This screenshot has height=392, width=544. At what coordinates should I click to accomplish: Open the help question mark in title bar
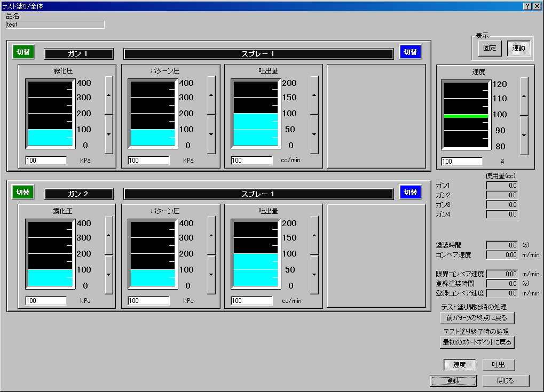(x=527, y=6)
